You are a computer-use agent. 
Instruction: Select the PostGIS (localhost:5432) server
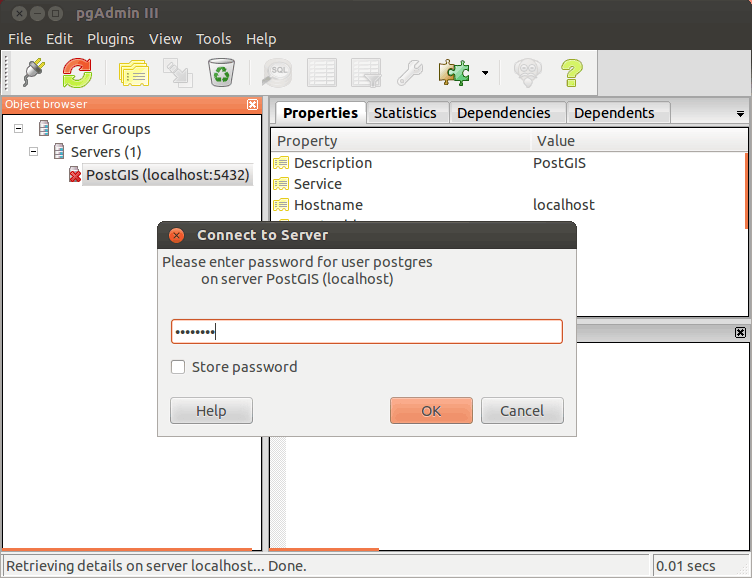tap(167, 175)
